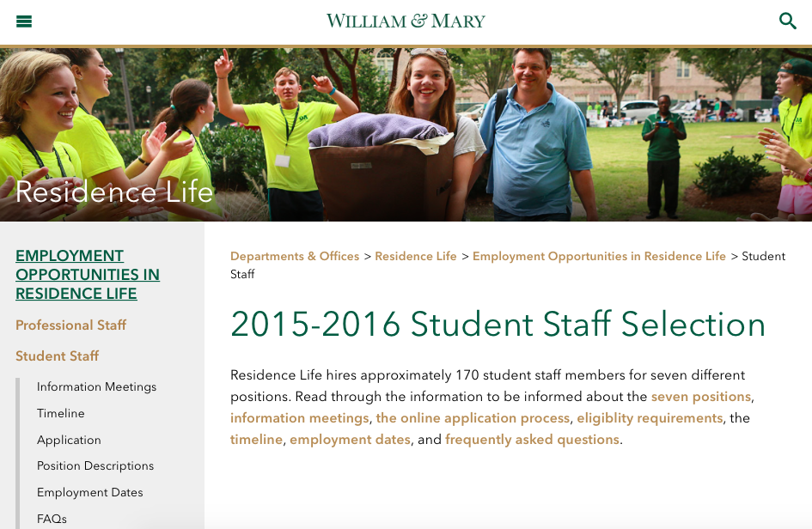Select Student Staff in sidebar
The width and height of the screenshot is (812, 529).
point(57,356)
